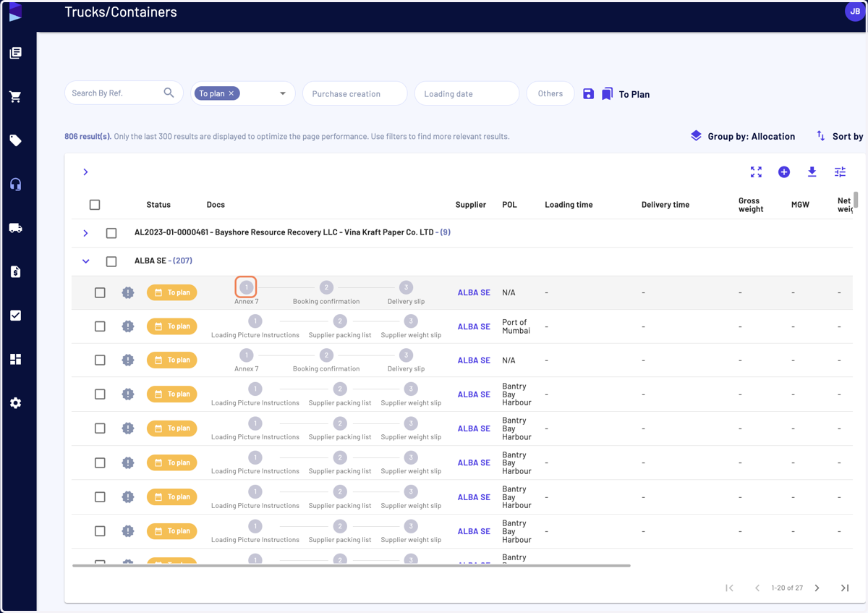The image size is (868, 613).
Task: Click the Supplier column header
Action: (x=471, y=205)
